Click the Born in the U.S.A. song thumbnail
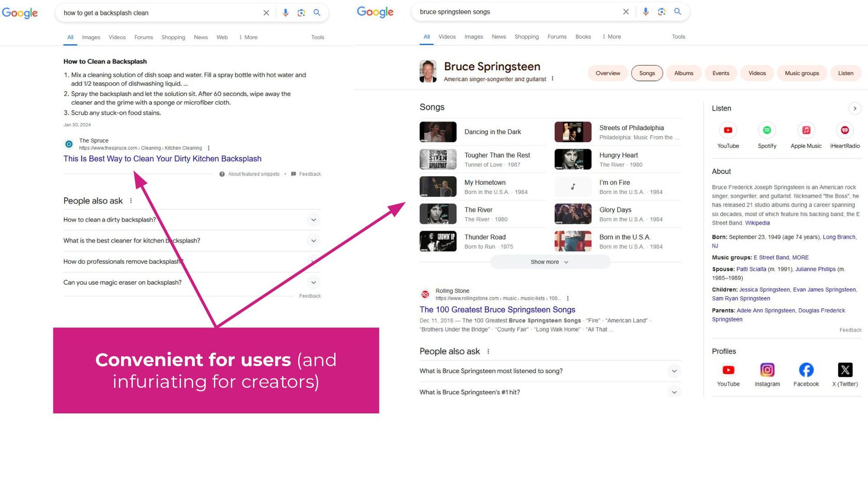 (x=573, y=241)
